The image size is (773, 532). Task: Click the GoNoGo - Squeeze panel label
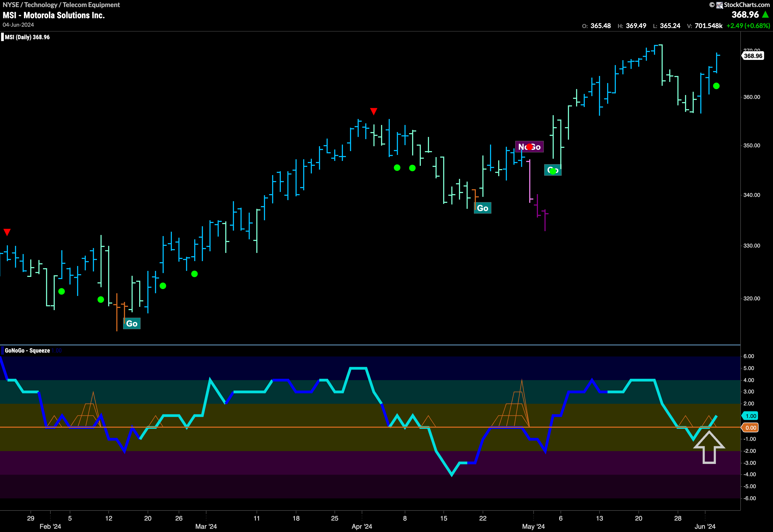coord(27,350)
